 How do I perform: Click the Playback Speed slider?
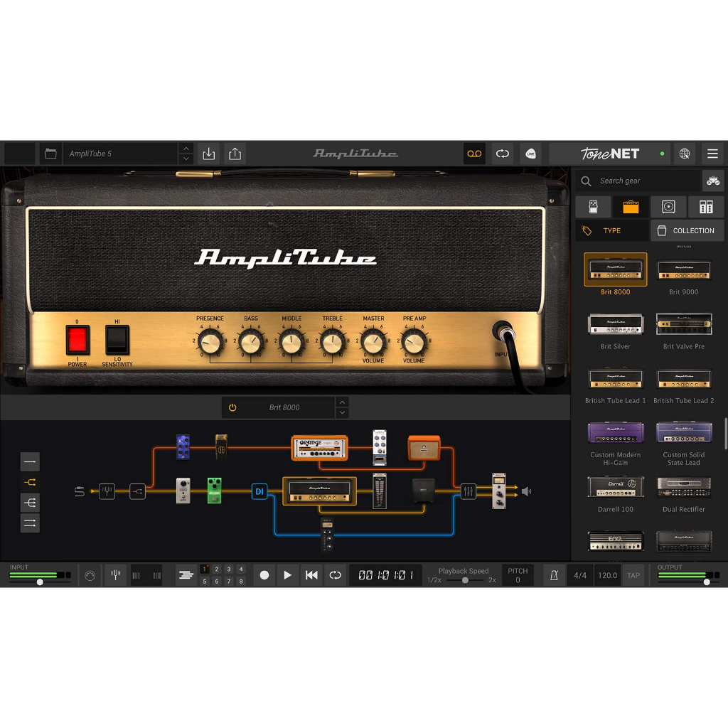pos(465,580)
